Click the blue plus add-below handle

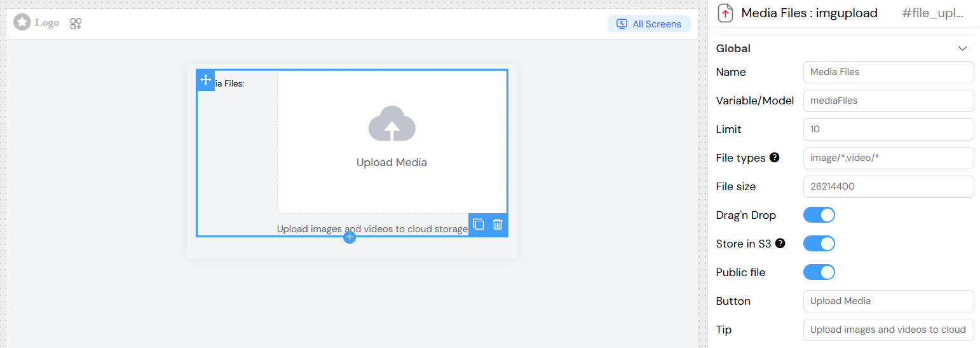click(350, 237)
